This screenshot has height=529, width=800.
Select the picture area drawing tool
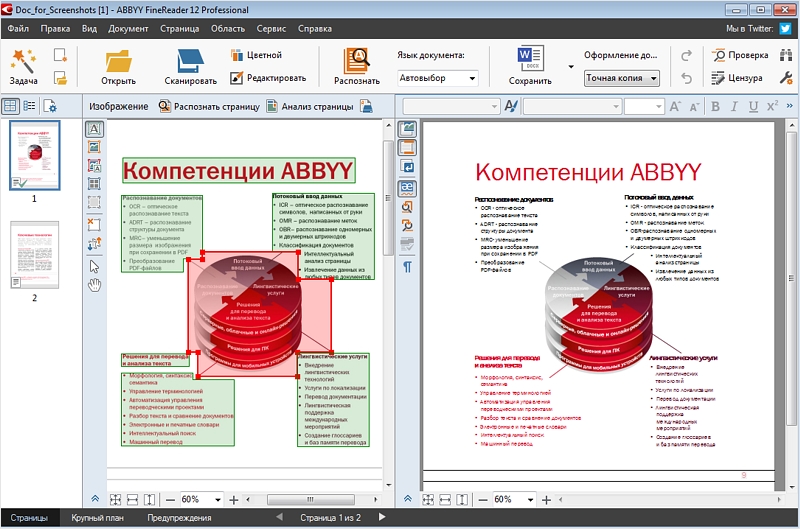click(x=94, y=147)
